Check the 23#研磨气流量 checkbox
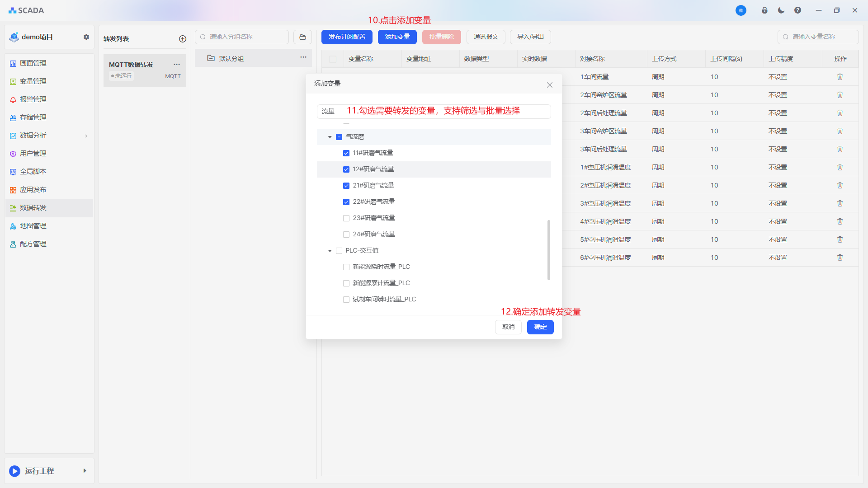Screen dimensions: 868x488 click(x=346, y=218)
